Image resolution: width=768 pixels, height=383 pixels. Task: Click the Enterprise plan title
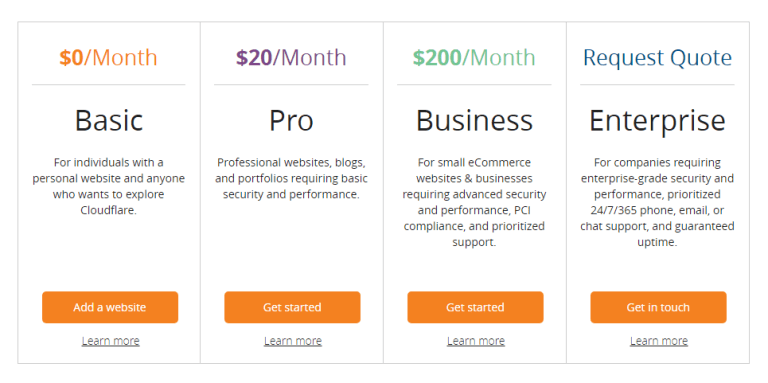tap(657, 121)
